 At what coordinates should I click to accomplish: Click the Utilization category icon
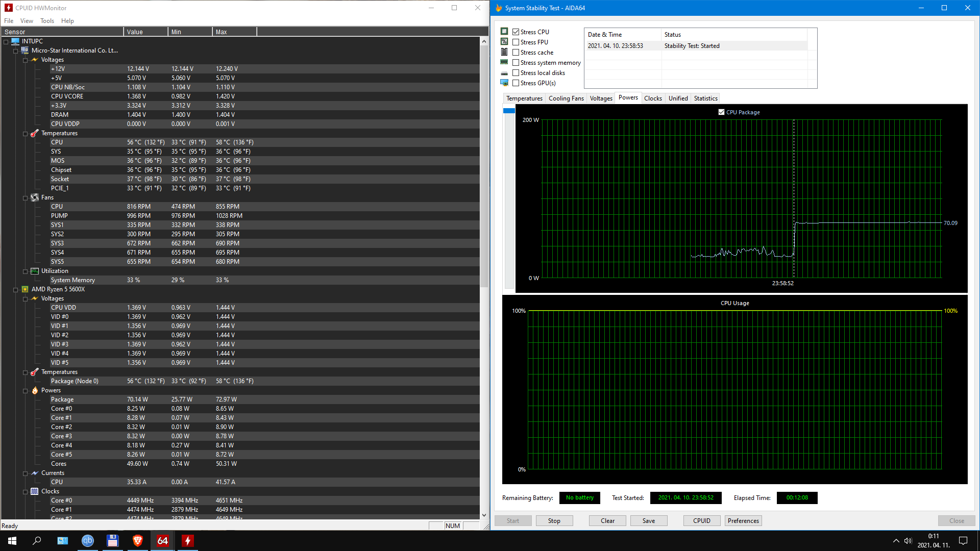point(35,271)
